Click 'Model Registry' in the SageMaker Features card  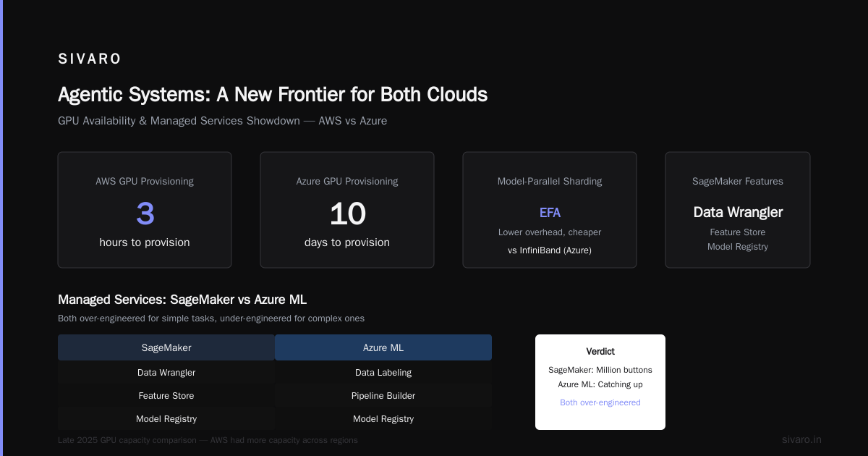tap(738, 247)
